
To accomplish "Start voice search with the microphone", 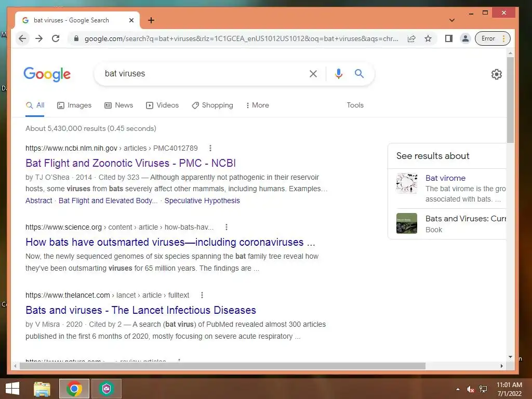I will click(338, 74).
